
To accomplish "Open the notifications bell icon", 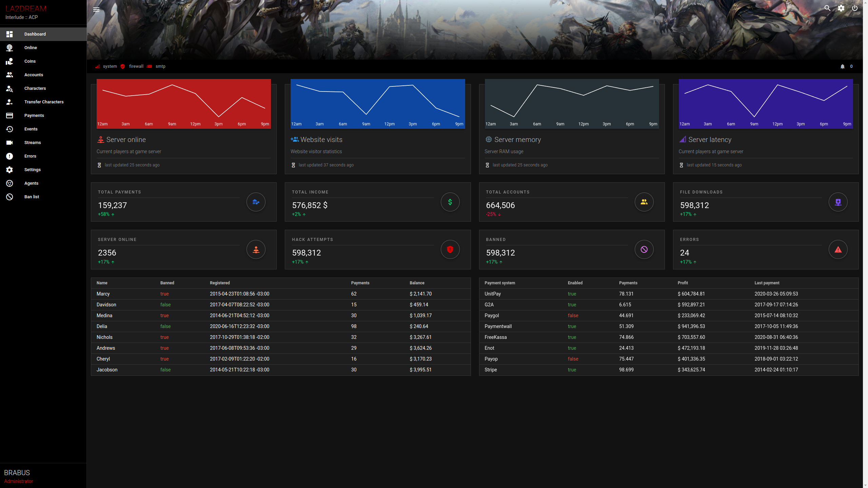I will coord(843,66).
